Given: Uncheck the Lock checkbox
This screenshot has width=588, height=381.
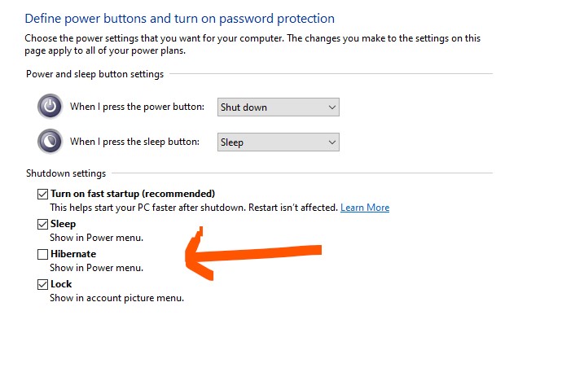Looking at the screenshot, I should pos(42,284).
